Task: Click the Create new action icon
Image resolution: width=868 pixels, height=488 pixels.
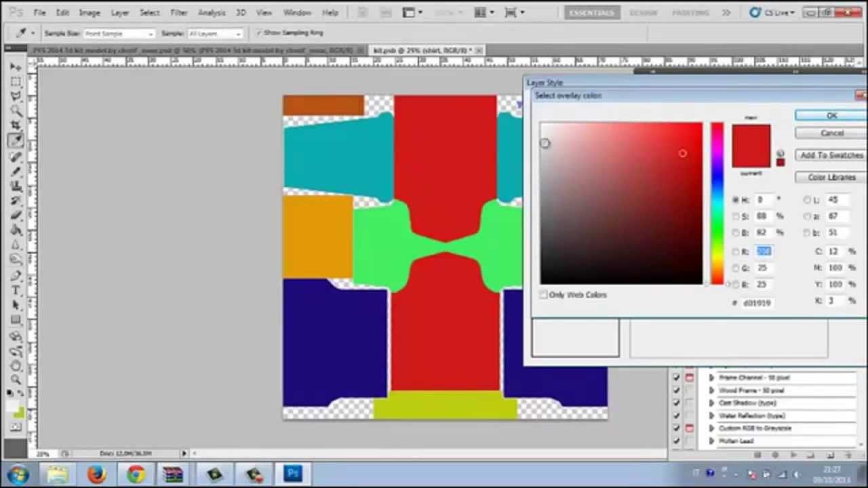Action: [x=829, y=455]
